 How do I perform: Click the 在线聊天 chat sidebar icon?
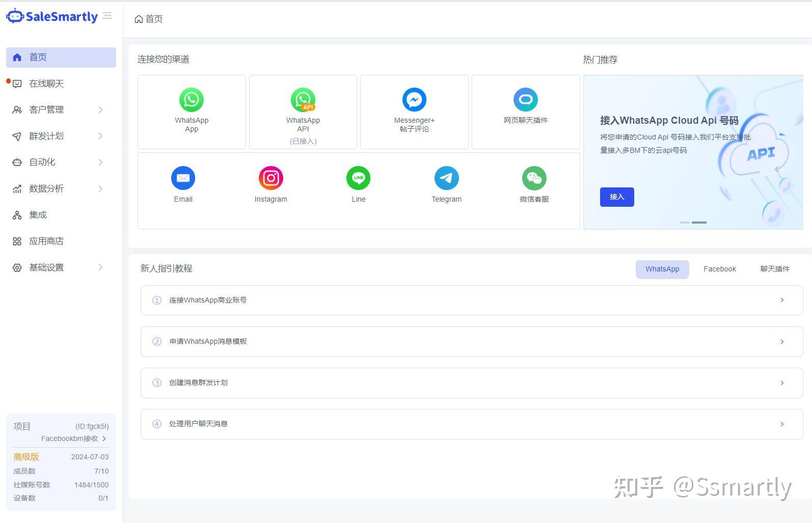17,84
